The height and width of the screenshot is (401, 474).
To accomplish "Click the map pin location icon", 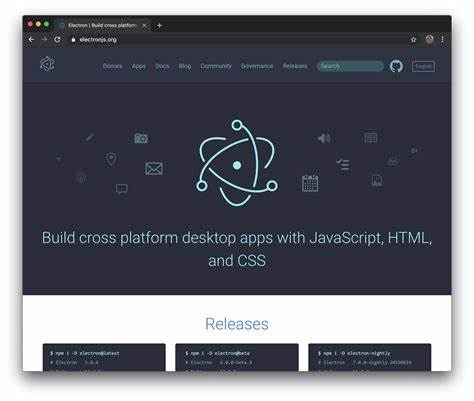I will pos(111,159).
